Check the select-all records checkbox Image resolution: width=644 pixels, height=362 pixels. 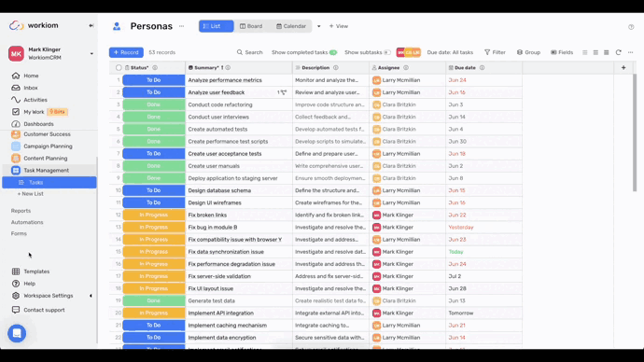119,68
